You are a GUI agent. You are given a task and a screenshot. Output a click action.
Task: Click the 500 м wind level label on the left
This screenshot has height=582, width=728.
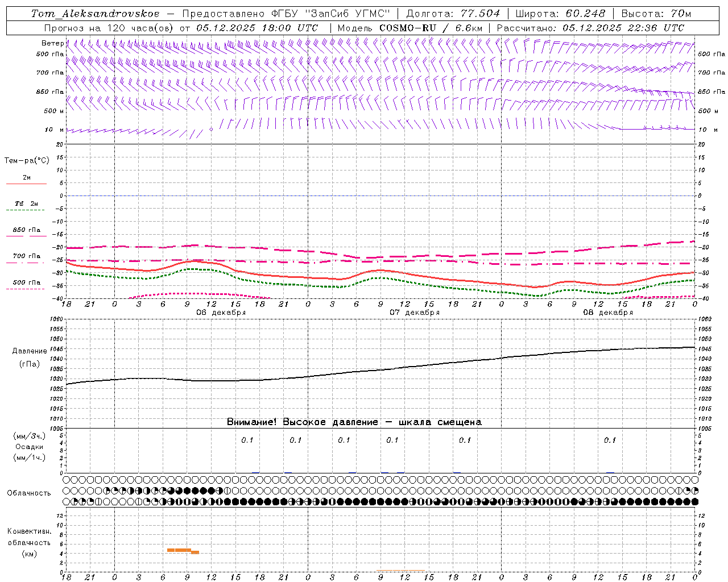[54, 111]
